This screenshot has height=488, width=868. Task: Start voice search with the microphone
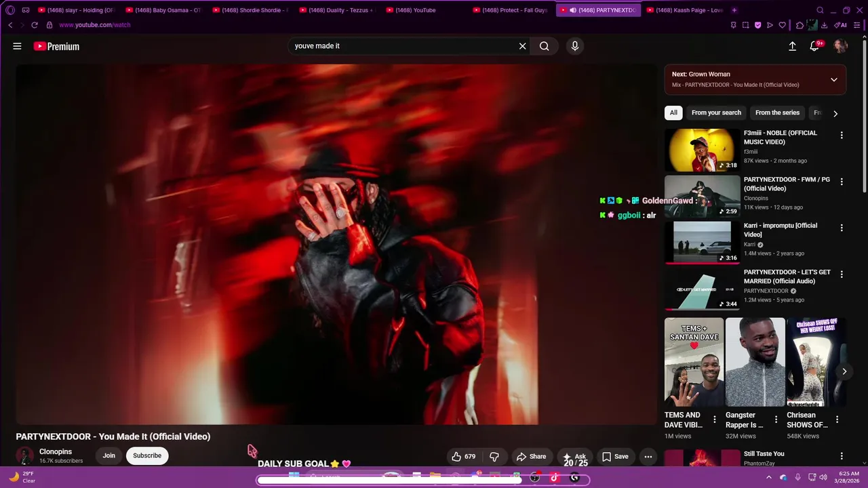tap(574, 46)
